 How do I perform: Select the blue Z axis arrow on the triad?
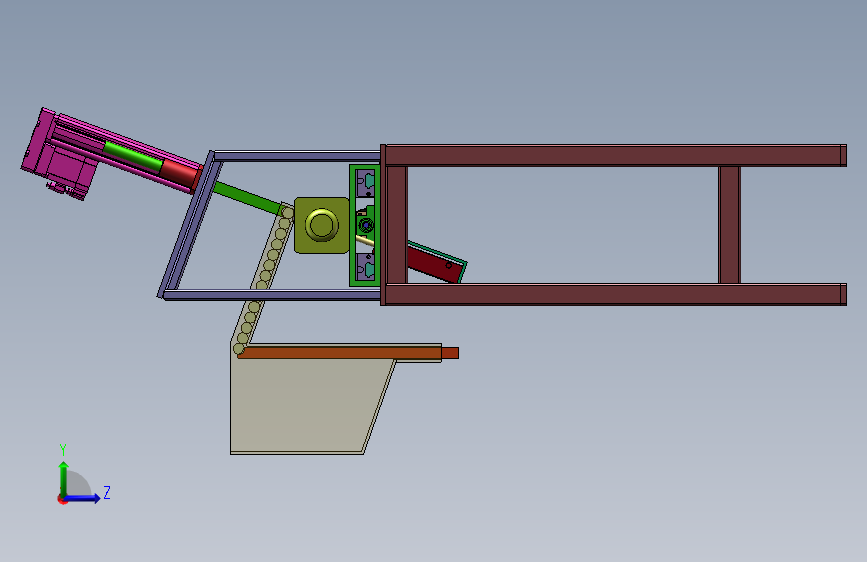[83, 498]
